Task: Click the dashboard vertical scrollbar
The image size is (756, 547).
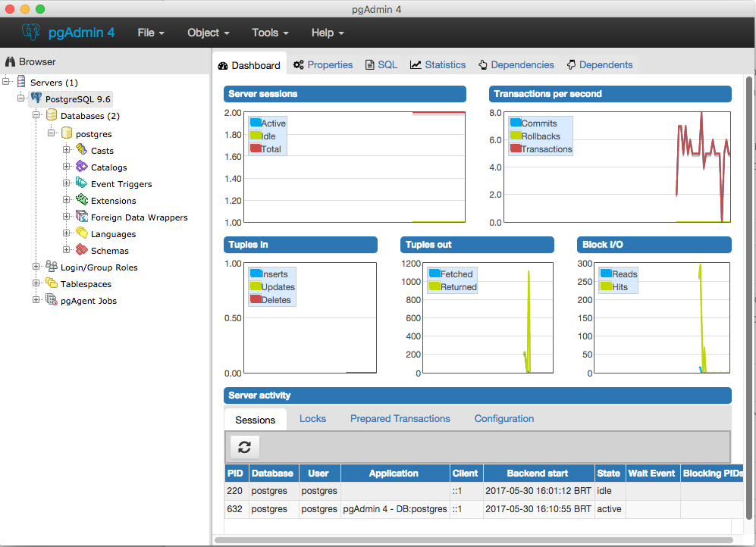Action: tap(748, 298)
